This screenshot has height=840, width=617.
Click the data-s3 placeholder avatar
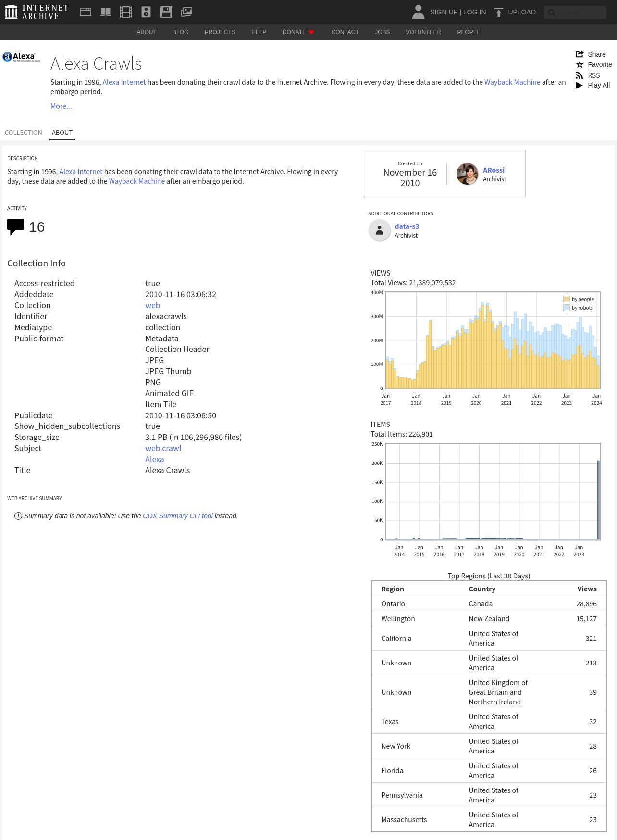(379, 230)
